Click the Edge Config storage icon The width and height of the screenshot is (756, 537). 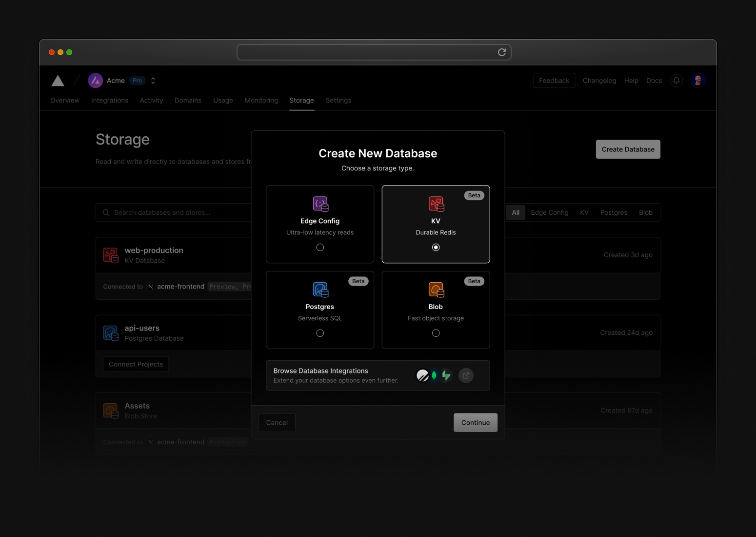tap(320, 204)
